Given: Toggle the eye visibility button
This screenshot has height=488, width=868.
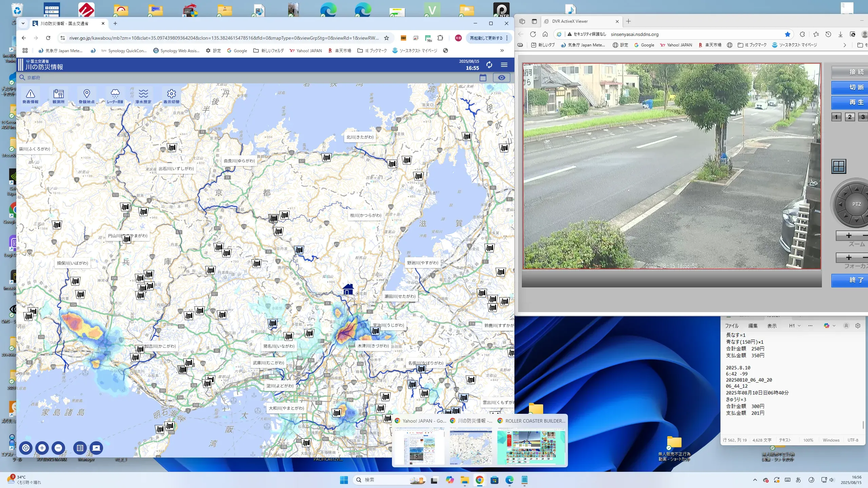Looking at the screenshot, I should pyautogui.click(x=501, y=78).
